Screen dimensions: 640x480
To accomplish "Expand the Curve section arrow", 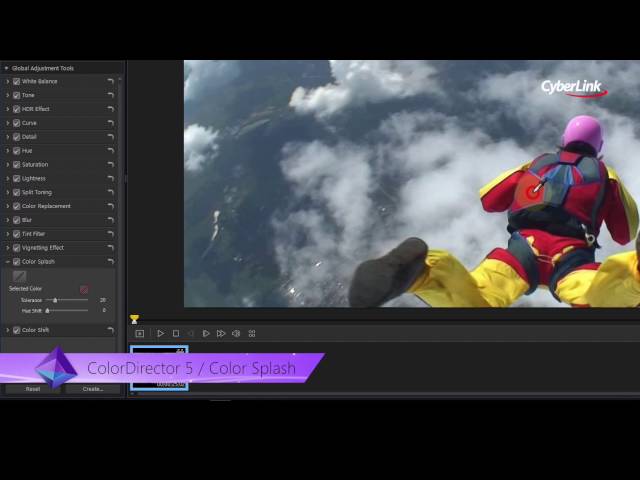I will tap(7, 123).
